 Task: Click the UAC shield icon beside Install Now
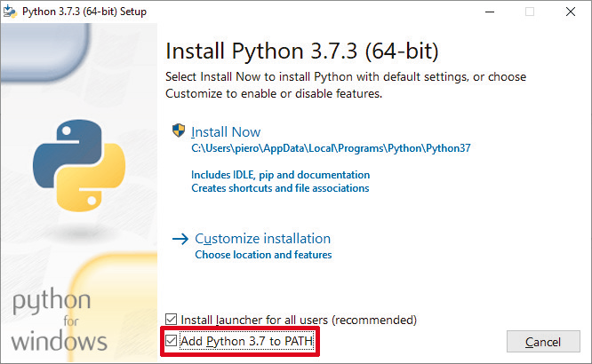click(x=178, y=131)
